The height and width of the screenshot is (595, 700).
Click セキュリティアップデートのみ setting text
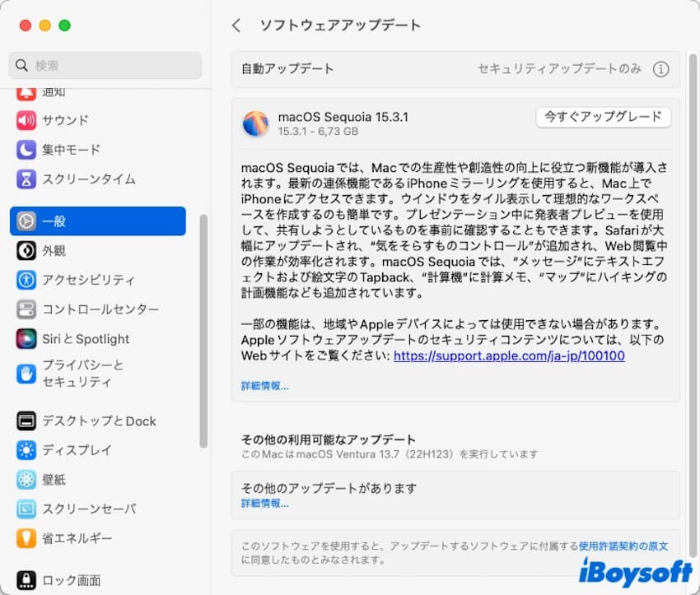[x=560, y=68]
